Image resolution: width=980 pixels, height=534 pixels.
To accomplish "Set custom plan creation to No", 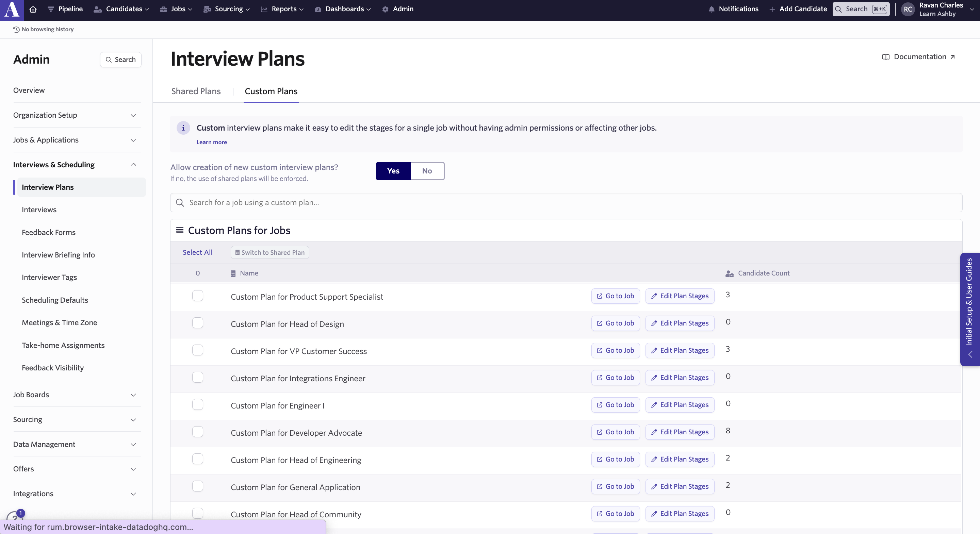I will click(x=427, y=171).
